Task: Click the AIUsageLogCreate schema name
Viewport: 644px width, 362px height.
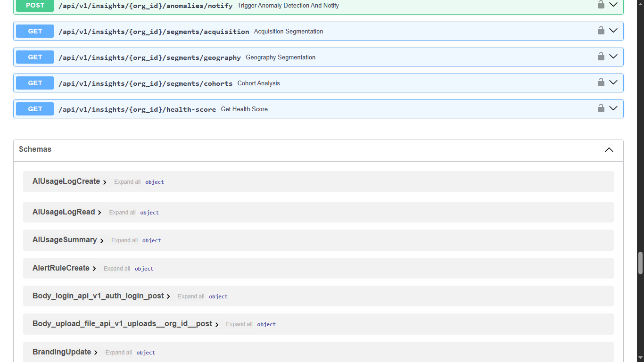Action: tap(66, 181)
